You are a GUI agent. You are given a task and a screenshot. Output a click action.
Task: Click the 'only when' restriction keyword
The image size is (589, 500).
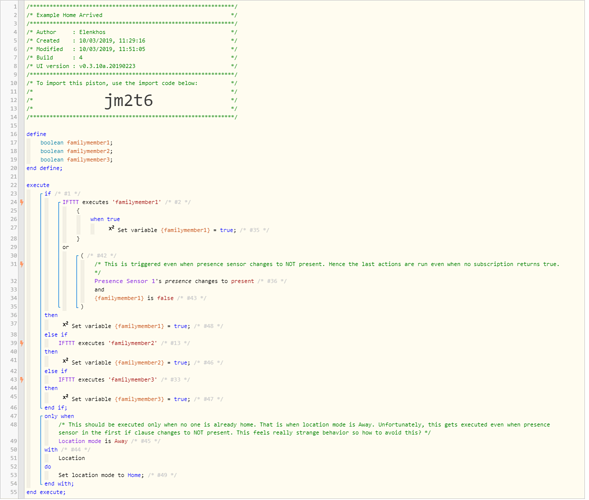59,416
